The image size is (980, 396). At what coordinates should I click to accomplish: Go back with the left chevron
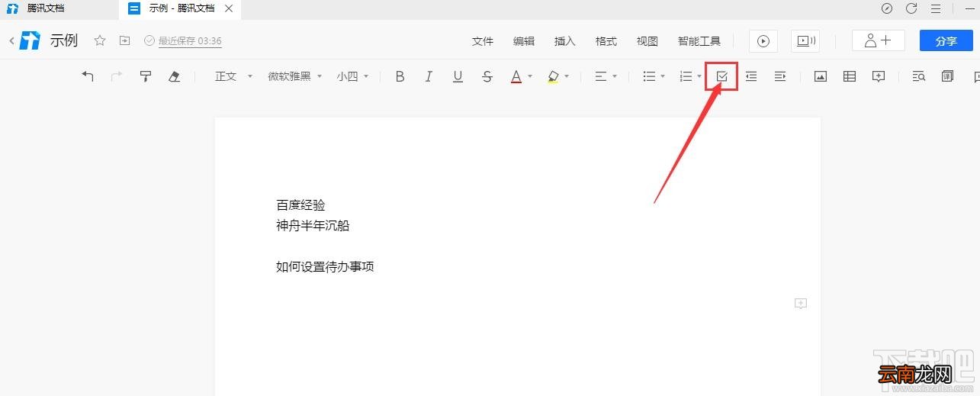coord(11,41)
